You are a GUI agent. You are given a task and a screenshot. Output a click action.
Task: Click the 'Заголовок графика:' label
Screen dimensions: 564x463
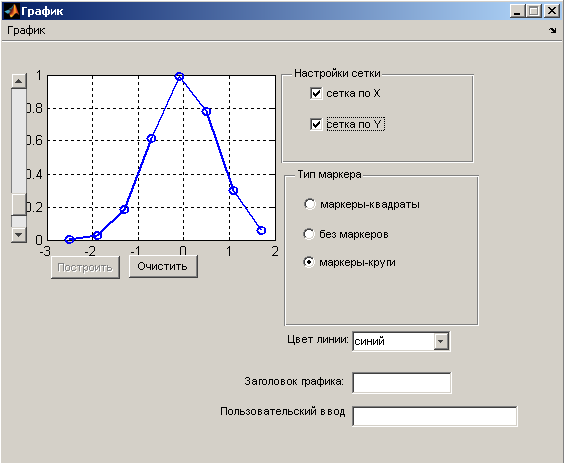294,381
